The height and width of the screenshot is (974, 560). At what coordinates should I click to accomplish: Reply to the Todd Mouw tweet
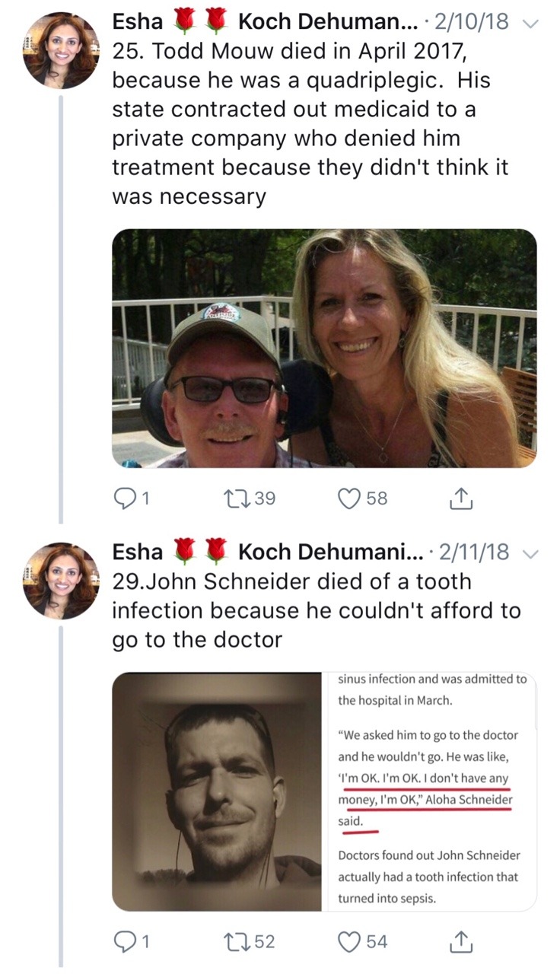(124, 498)
